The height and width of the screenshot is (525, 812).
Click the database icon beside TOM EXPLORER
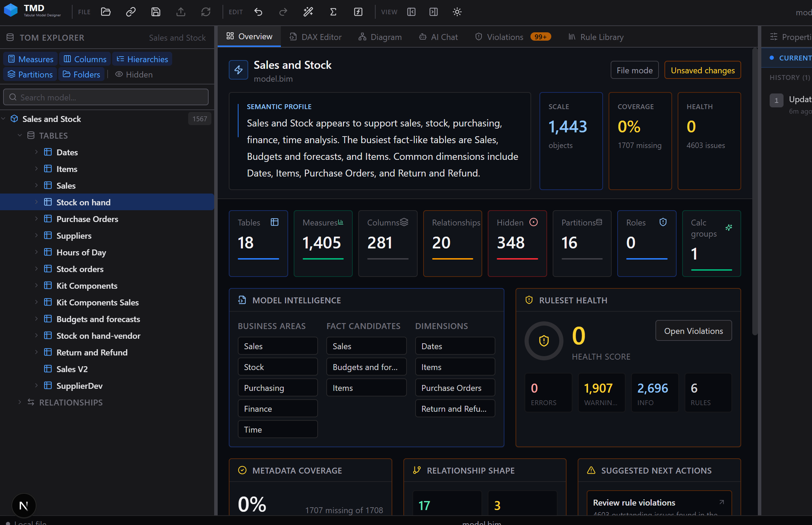[x=10, y=37]
